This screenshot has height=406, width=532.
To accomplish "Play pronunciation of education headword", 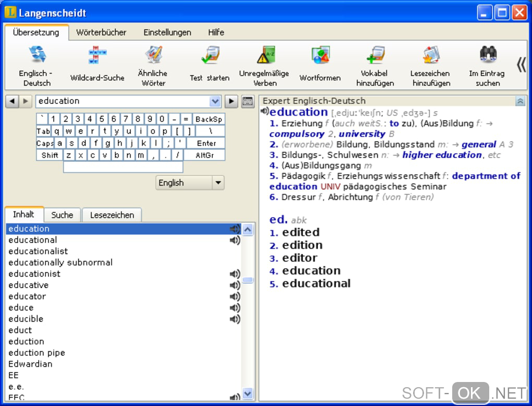I will [264, 111].
